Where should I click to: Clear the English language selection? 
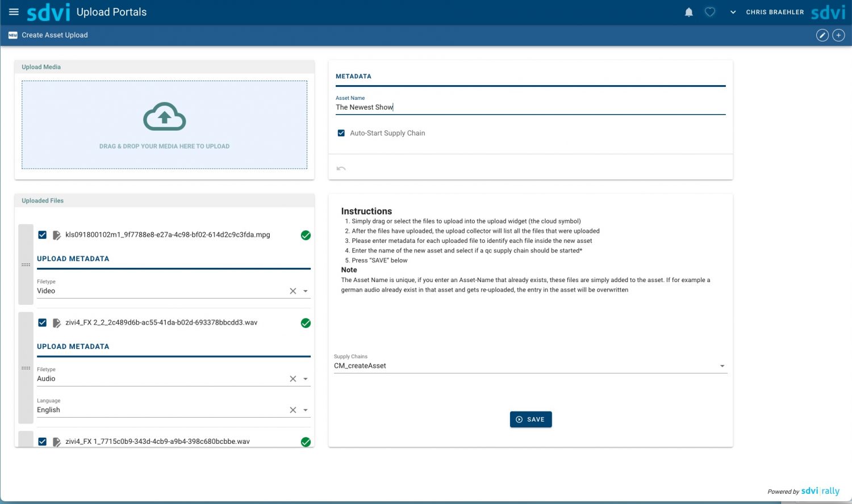(293, 410)
